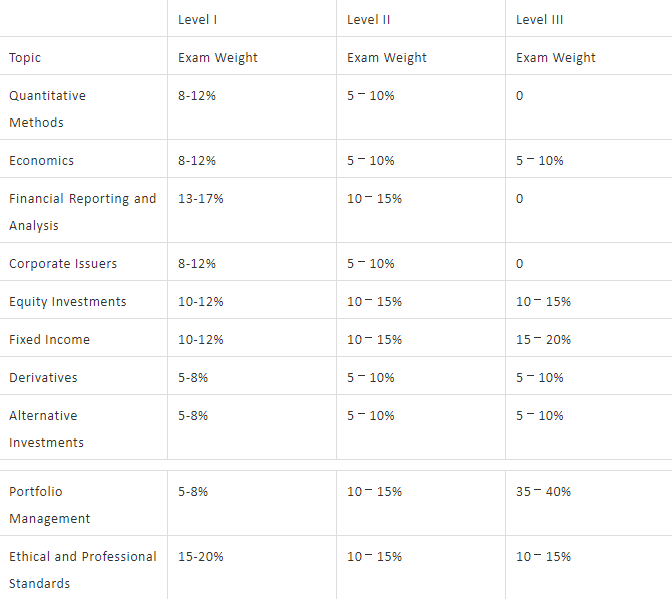The height and width of the screenshot is (599, 672).
Task: Click Level III weight for Quantitative Methods
Action: [520, 96]
